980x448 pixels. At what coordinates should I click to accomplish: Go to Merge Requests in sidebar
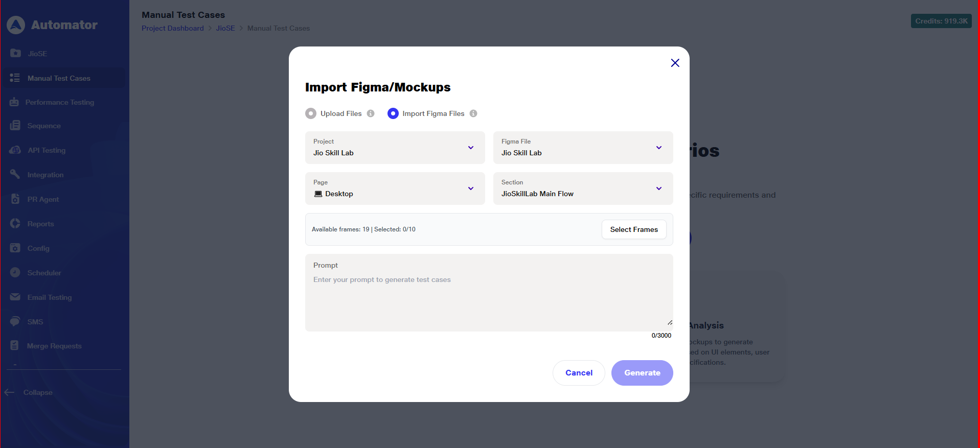(54, 346)
